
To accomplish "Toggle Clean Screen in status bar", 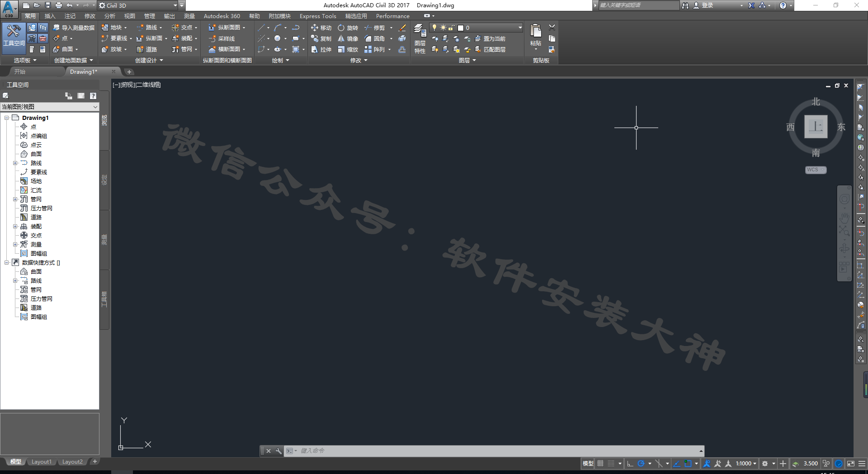I will coord(850,464).
